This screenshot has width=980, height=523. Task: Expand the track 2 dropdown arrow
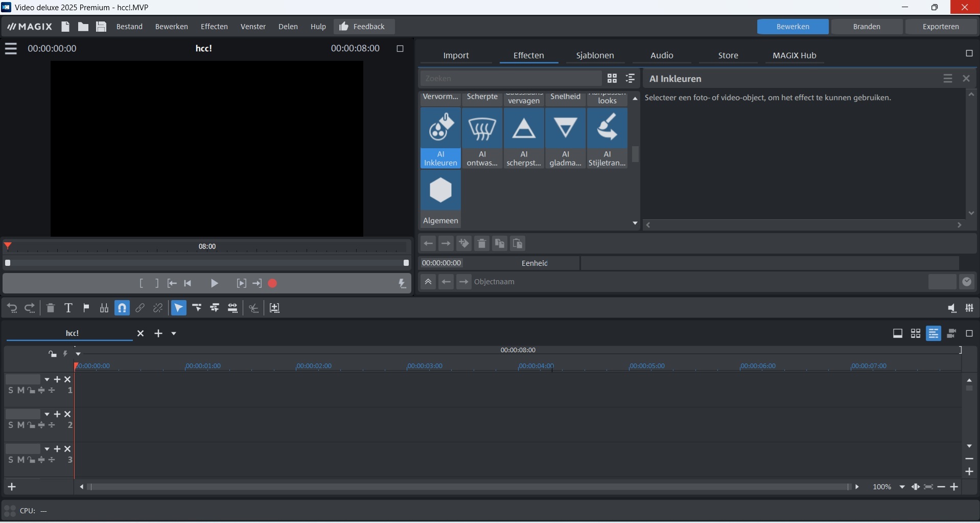[46, 414]
